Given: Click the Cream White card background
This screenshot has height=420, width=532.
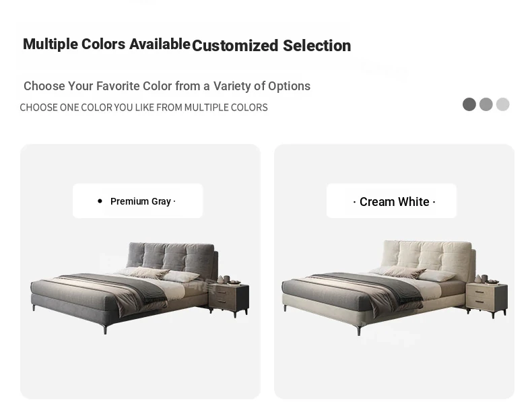Looking at the screenshot, I should coord(394,366).
